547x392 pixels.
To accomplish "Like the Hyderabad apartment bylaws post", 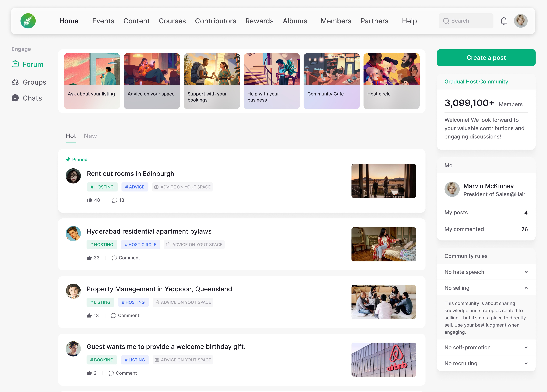I will 89,258.
